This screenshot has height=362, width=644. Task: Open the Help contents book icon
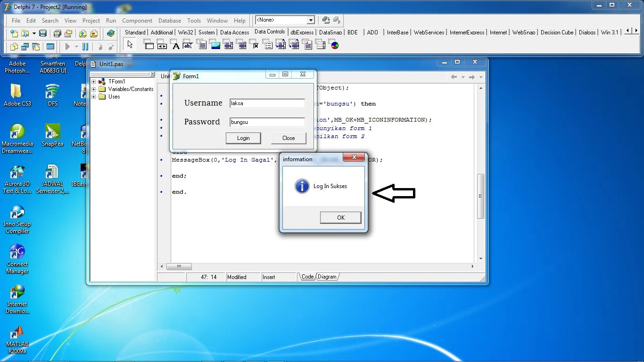(111, 33)
